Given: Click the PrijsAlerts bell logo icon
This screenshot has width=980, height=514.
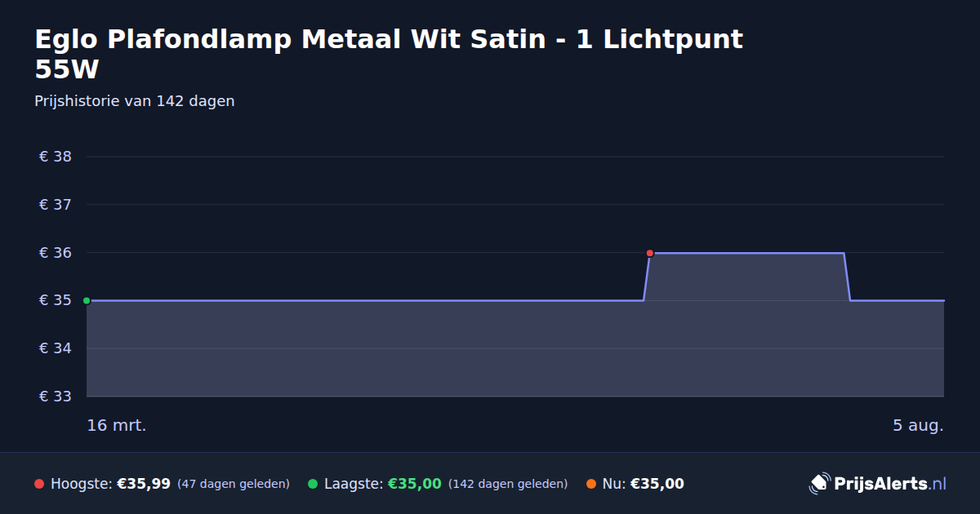Looking at the screenshot, I should pos(819,484).
